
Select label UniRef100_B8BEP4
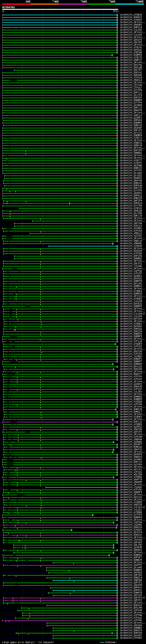click(x=131, y=334)
